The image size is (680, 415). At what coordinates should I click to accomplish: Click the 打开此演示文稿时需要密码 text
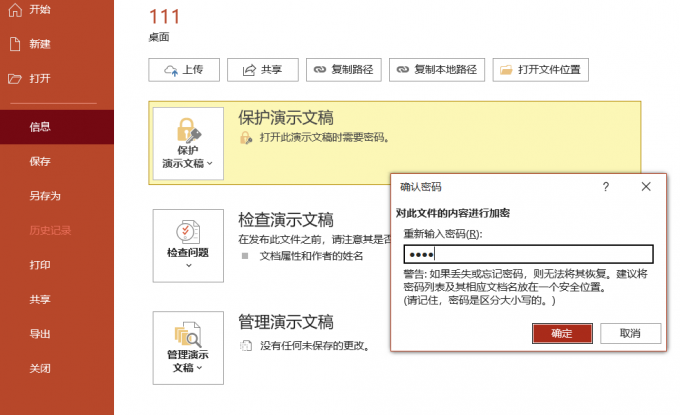coord(324,138)
